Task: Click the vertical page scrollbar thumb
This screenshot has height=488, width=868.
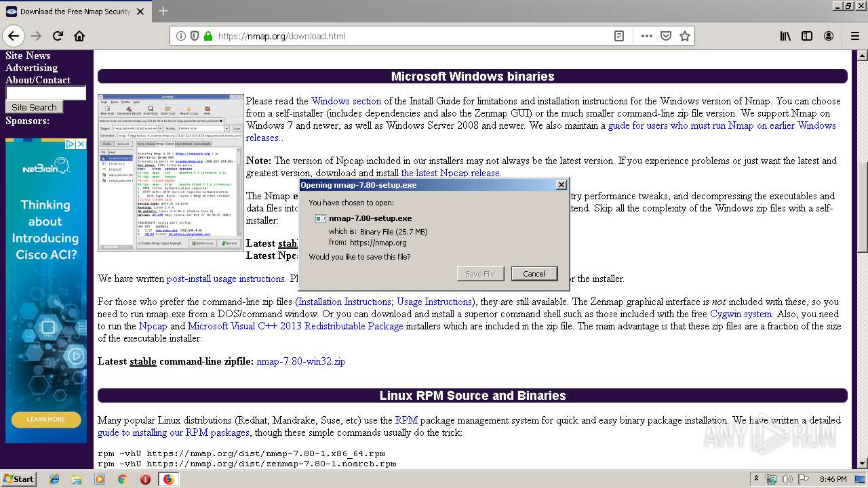Action: point(863,208)
